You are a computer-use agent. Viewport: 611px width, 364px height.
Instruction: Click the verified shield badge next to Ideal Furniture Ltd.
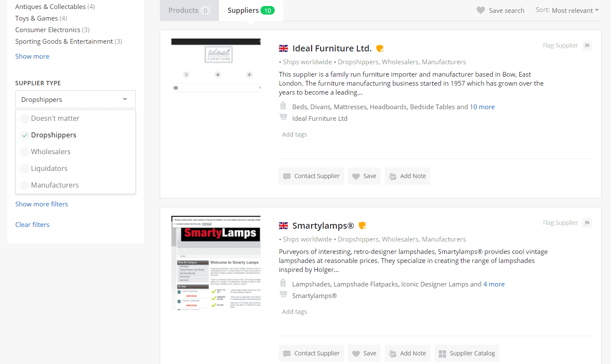[x=380, y=48]
